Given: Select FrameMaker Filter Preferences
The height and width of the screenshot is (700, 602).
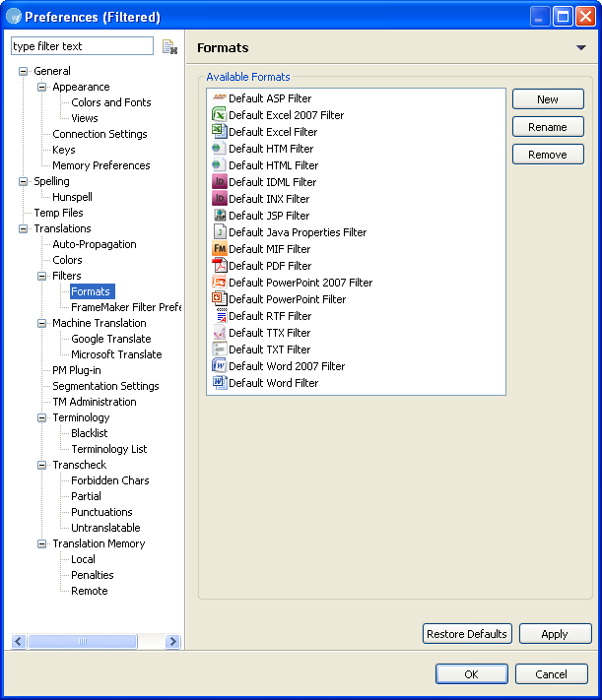Looking at the screenshot, I should click(x=126, y=307).
